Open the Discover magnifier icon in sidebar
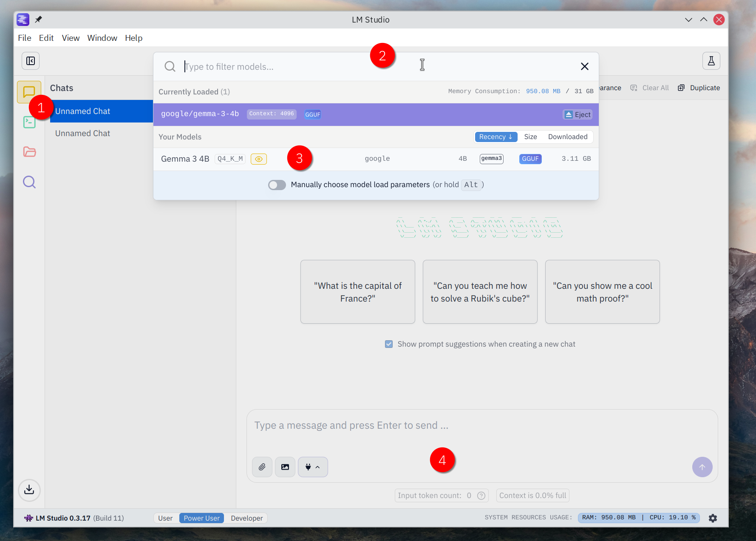This screenshot has width=756, height=541. click(29, 182)
